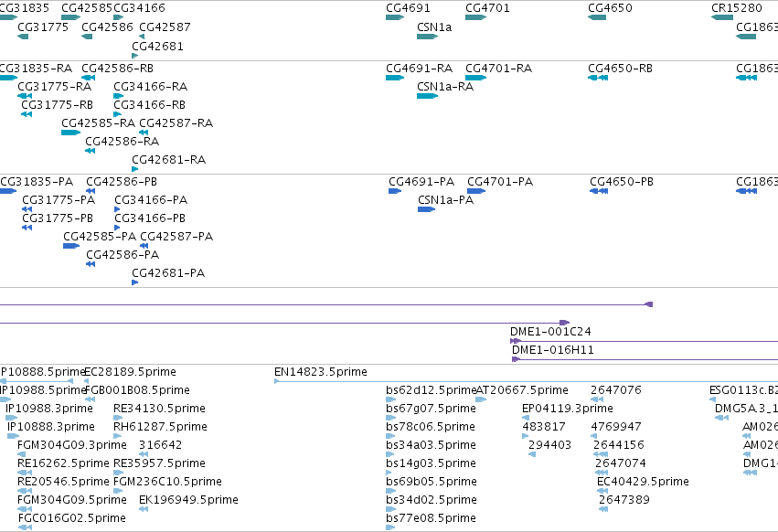Select the CR15280 gene label
Viewport: 778px width, 532px height.
point(736,8)
